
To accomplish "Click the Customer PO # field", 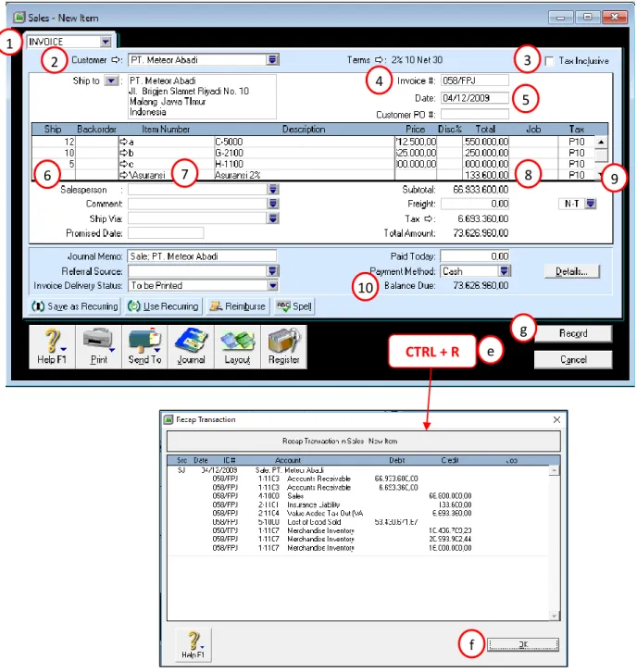I will (x=475, y=115).
